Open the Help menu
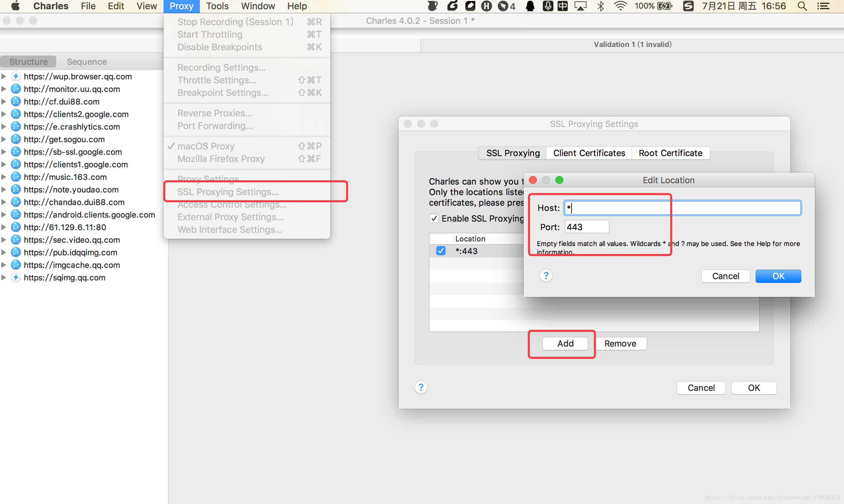Image resolution: width=844 pixels, height=504 pixels. 297,6
